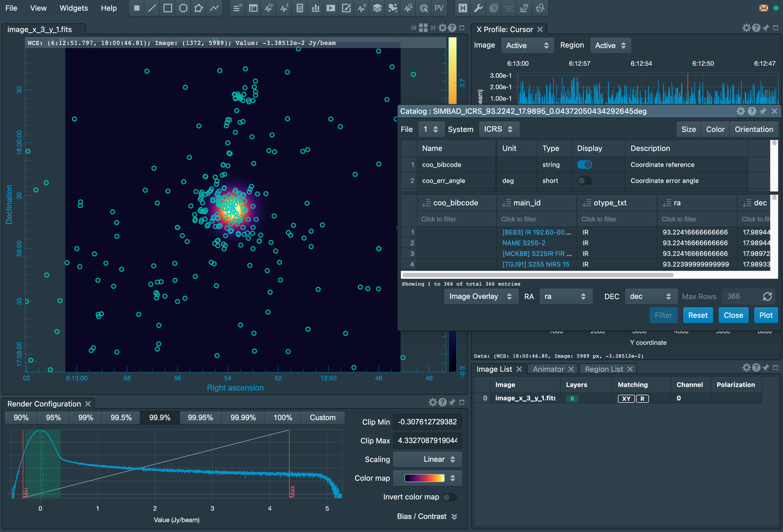Switch to the Region List tab
The width and height of the screenshot is (783, 532).
click(x=604, y=369)
